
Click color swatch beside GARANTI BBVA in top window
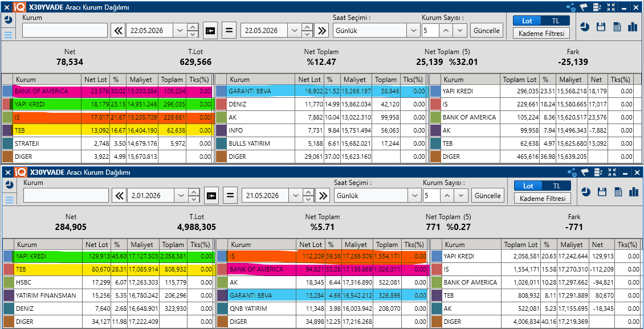click(x=221, y=91)
